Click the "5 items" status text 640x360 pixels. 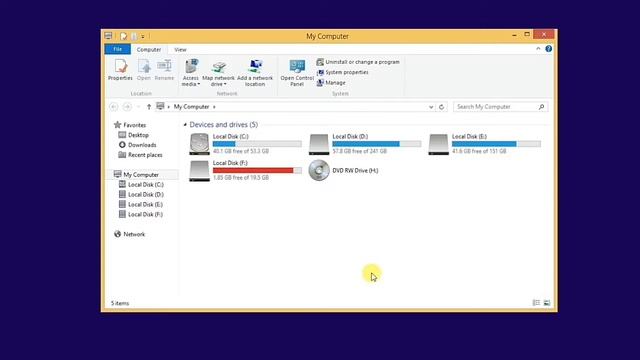click(120, 303)
